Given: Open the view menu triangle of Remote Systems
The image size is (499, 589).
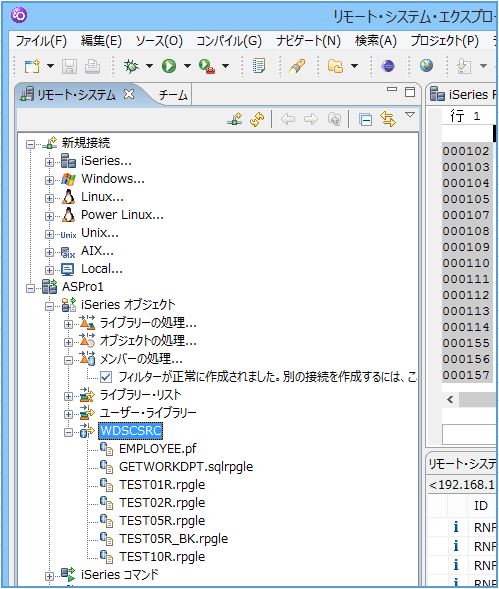Looking at the screenshot, I should tap(410, 115).
